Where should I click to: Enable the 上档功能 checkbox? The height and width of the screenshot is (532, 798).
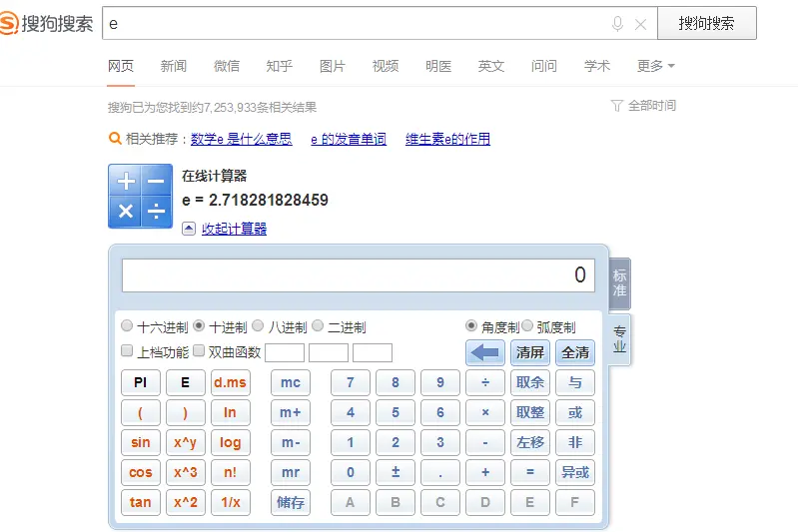127,351
